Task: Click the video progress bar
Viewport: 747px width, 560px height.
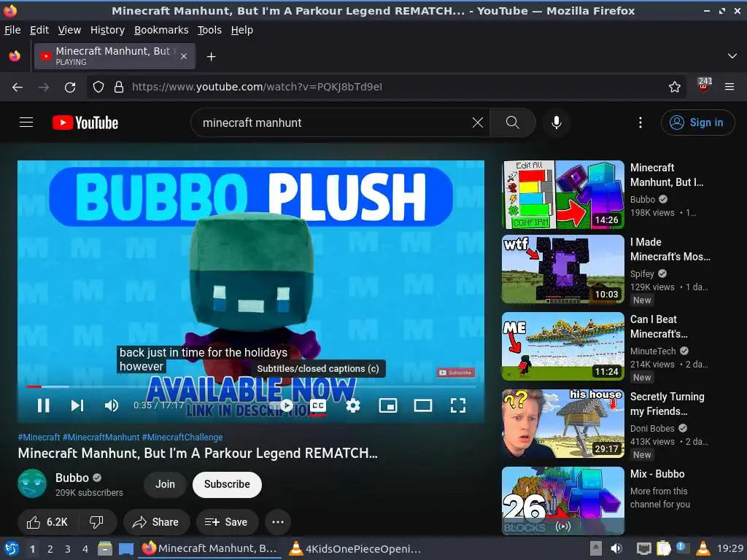Action: (x=251, y=386)
